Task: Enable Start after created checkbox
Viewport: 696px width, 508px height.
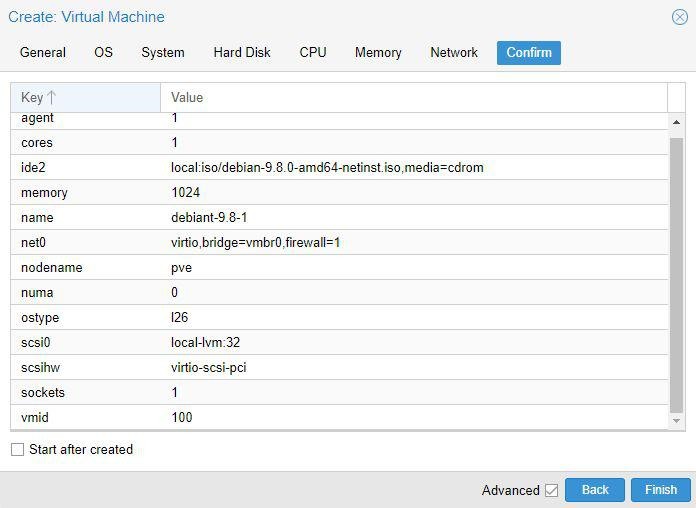Action: [17, 450]
